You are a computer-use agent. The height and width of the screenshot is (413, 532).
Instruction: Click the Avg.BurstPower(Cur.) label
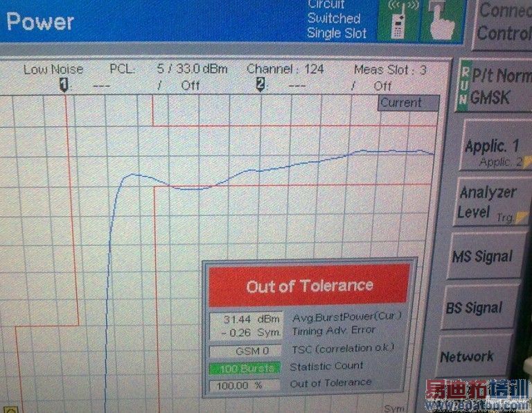tap(347, 317)
